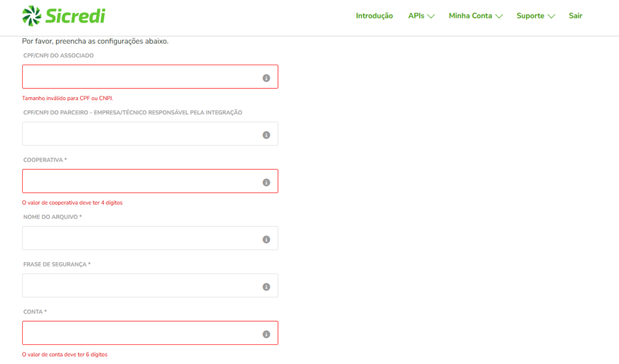Screen dimensions: 619x364
Task: Expand the APIs dropdown menu
Action: coord(421,16)
